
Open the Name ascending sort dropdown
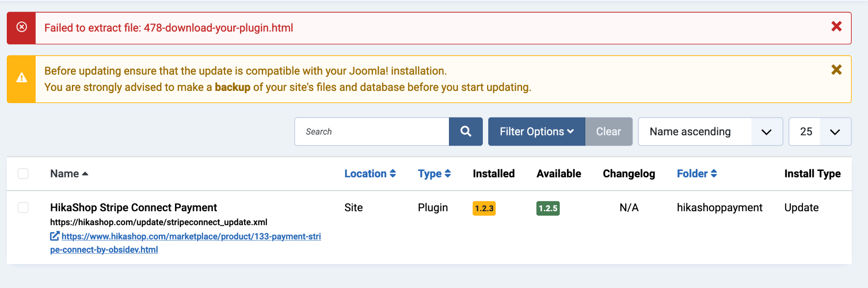[710, 132]
